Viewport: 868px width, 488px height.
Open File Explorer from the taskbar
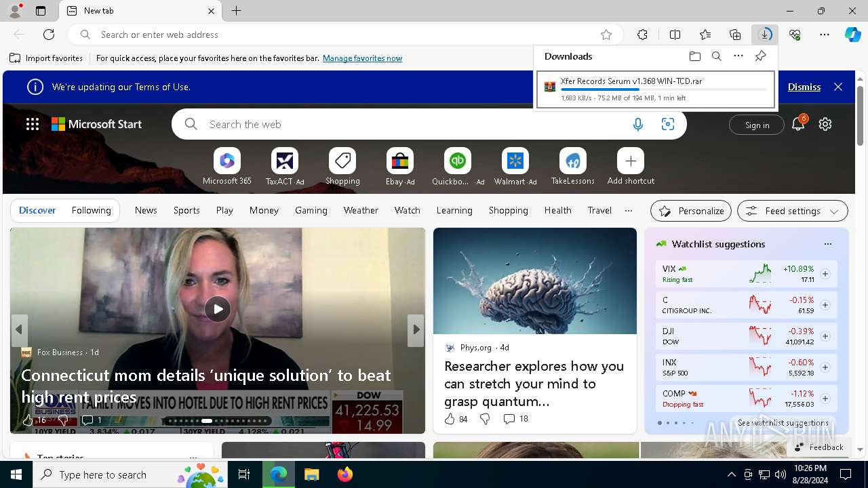(311, 474)
